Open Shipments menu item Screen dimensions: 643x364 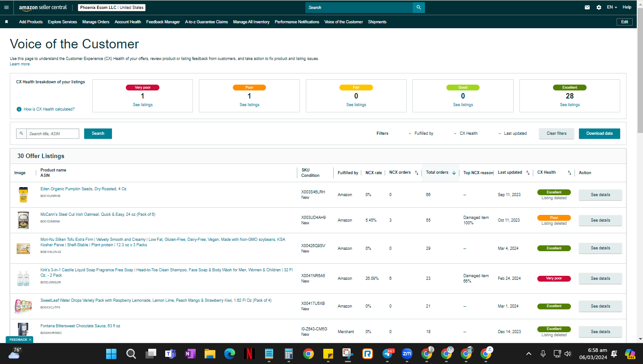point(377,22)
